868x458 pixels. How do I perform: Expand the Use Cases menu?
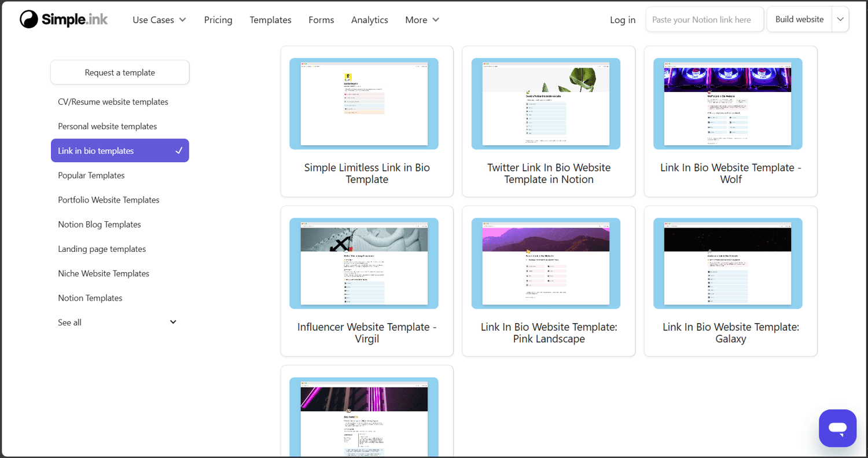coord(159,20)
